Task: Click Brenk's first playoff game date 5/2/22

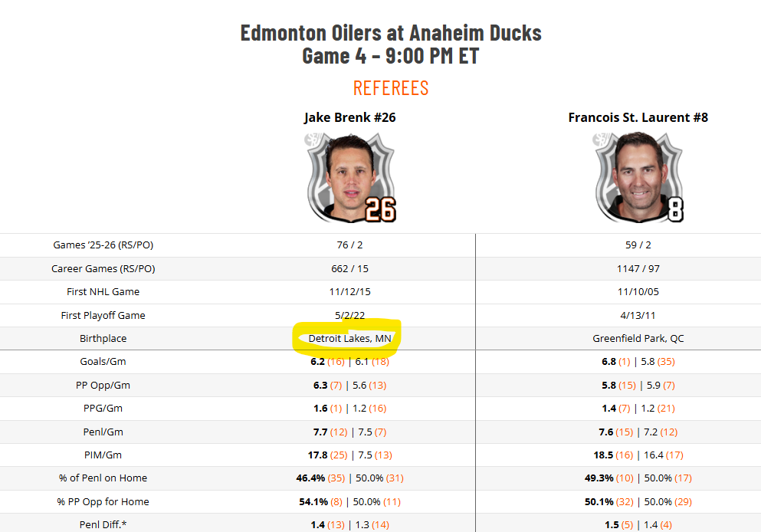Action: coord(349,315)
